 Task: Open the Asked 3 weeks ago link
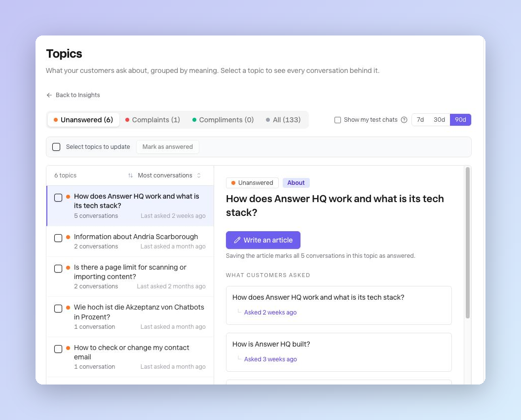270,359
